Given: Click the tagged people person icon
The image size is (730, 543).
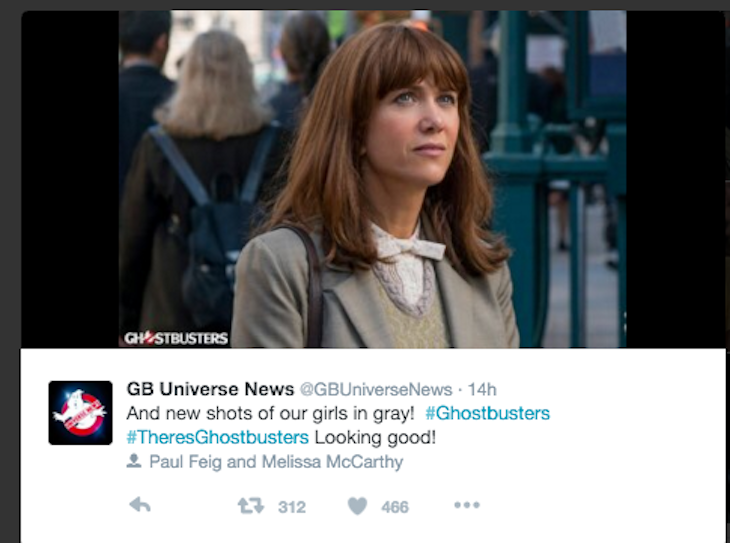Looking at the screenshot, I should [134, 462].
